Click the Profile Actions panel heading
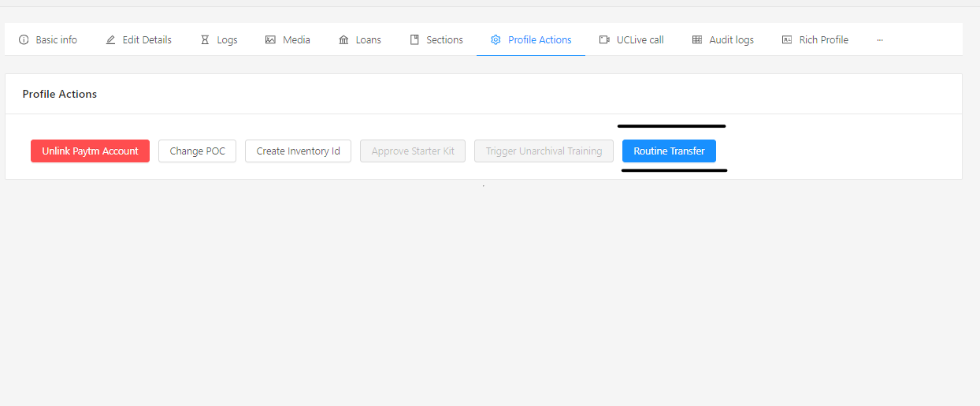The width and height of the screenshot is (980, 406). tap(60, 94)
